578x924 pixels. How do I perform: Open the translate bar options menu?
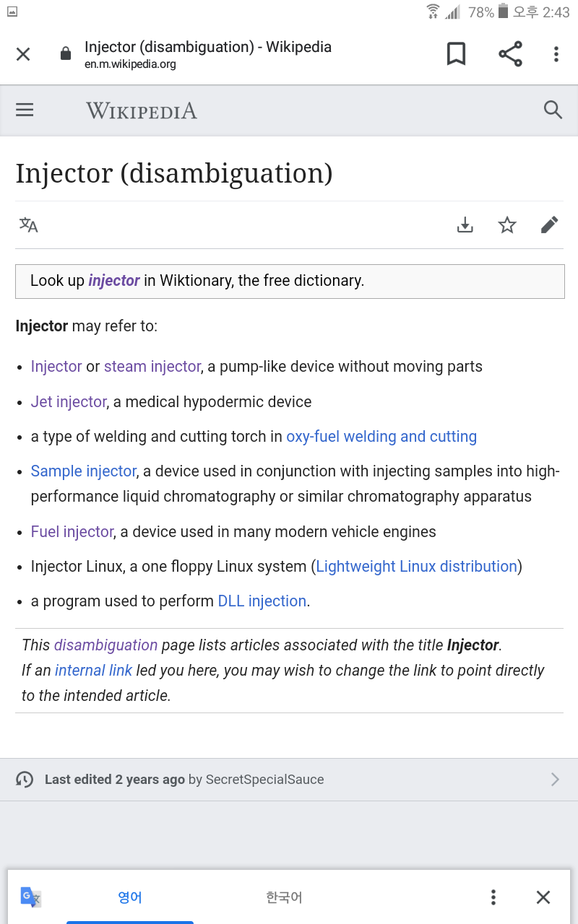click(493, 897)
